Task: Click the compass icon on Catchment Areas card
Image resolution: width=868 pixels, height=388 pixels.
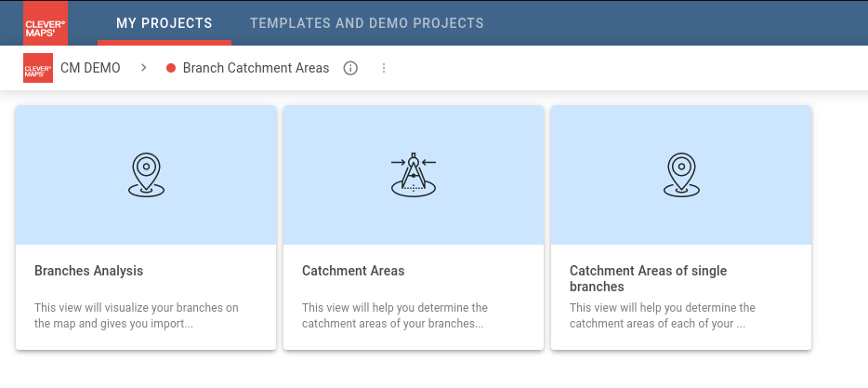Action: pyautogui.click(x=414, y=175)
